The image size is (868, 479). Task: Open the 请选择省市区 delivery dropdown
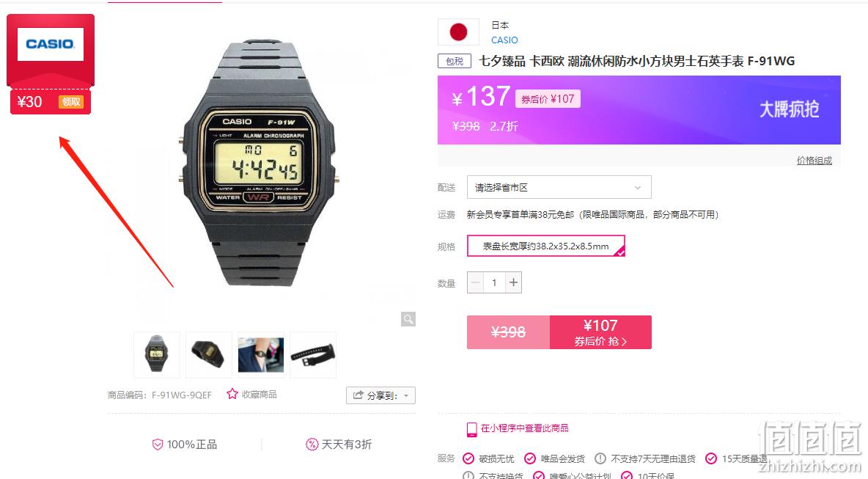point(559,187)
